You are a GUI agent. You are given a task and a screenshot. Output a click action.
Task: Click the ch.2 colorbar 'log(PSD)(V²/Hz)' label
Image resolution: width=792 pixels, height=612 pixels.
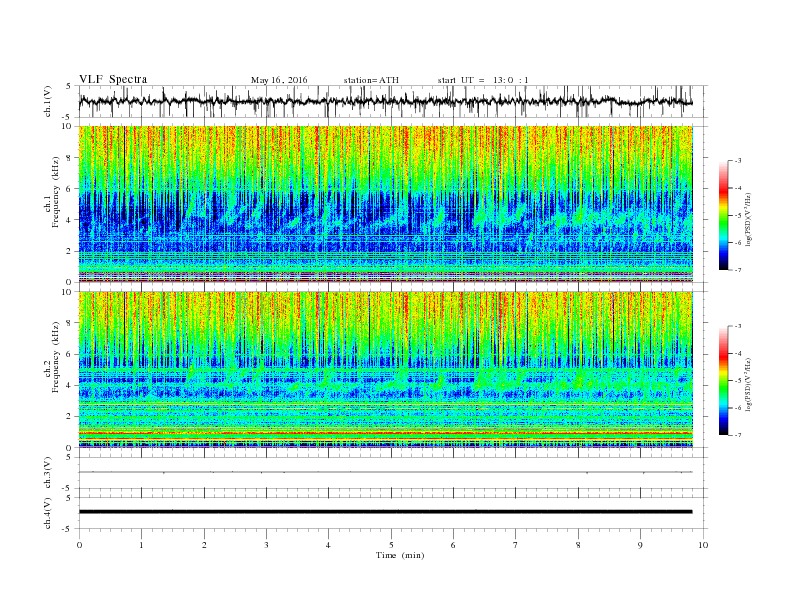point(748,384)
